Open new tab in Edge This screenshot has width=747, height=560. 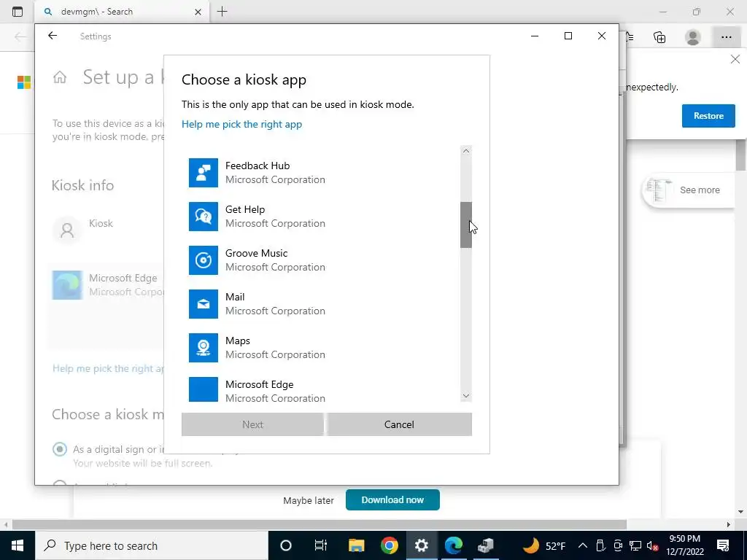click(x=222, y=12)
